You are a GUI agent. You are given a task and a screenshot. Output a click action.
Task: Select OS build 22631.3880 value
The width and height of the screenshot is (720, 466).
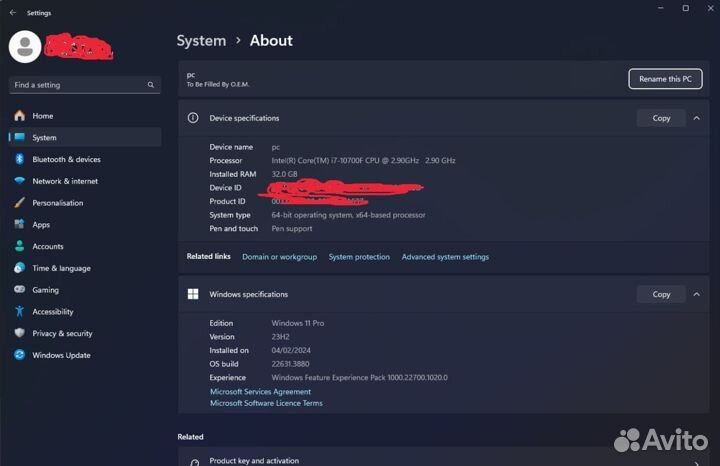(290, 364)
